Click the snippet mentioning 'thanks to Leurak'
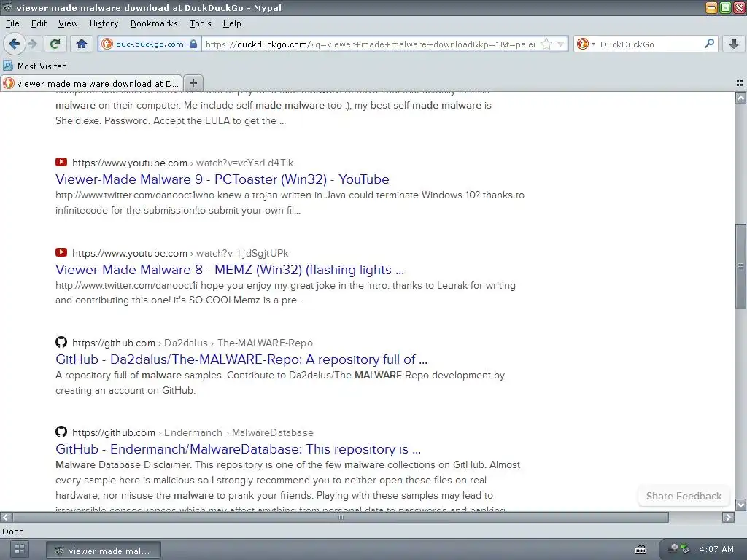Screen dimensions: 747x560 tap(285, 293)
